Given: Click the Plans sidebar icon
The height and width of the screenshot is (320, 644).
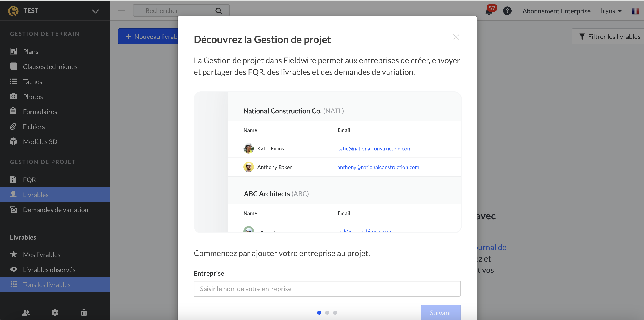Looking at the screenshot, I should click(13, 51).
